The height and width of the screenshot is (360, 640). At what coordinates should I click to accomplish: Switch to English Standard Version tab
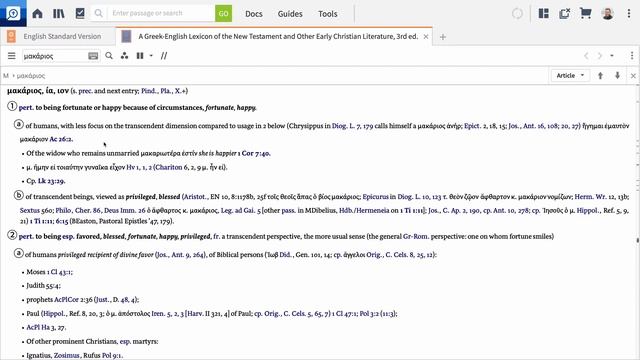click(58, 36)
